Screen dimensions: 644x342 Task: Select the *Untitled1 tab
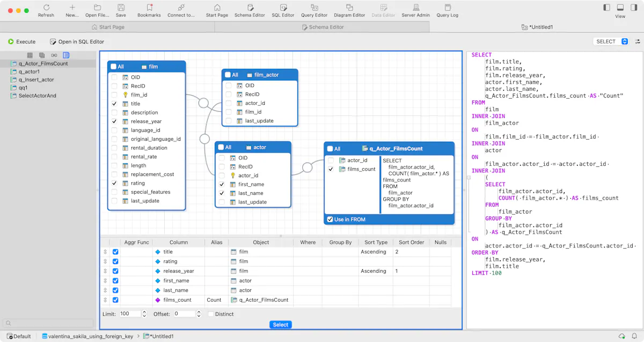[x=537, y=27]
